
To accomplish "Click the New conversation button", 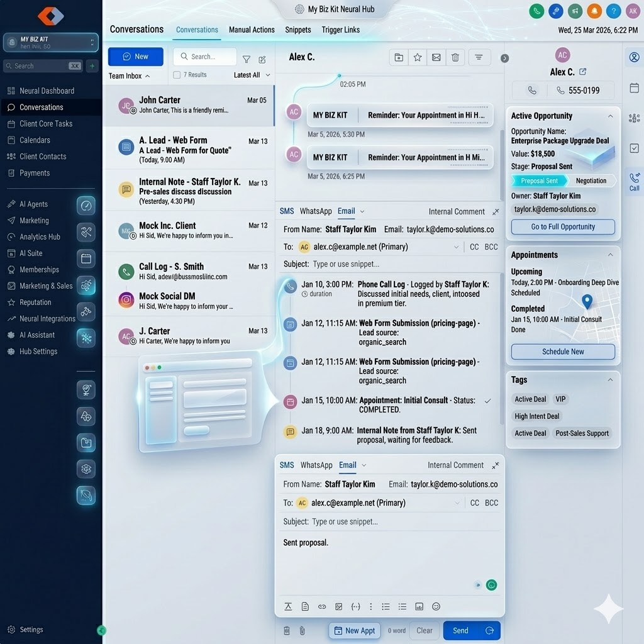I will point(136,57).
